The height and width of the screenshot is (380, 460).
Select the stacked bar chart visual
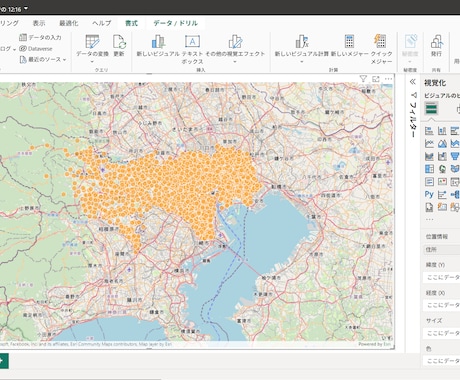[x=429, y=131]
